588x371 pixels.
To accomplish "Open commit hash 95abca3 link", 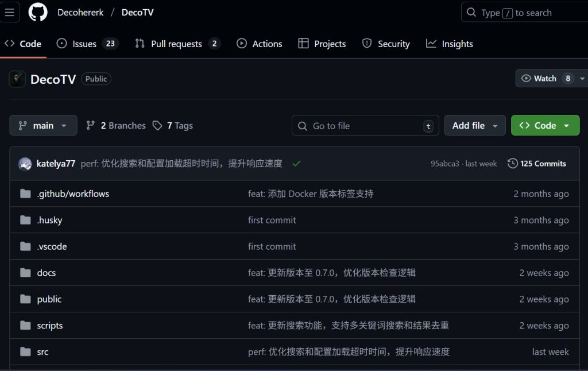I will [445, 164].
